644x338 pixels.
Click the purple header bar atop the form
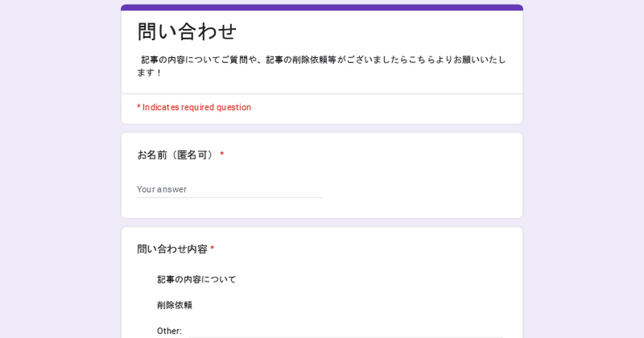tap(322, 8)
